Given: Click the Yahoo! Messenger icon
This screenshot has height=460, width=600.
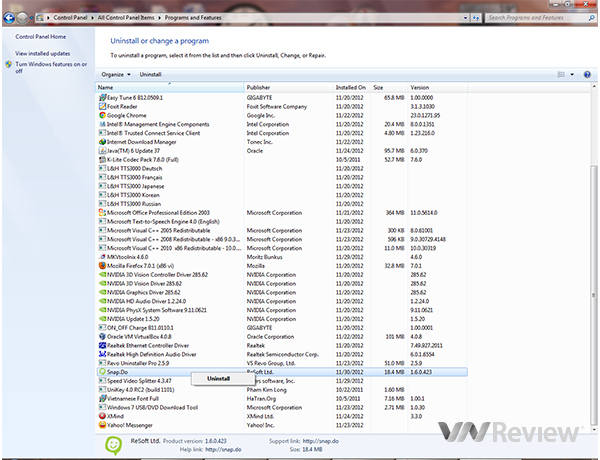Looking at the screenshot, I should click(102, 425).
